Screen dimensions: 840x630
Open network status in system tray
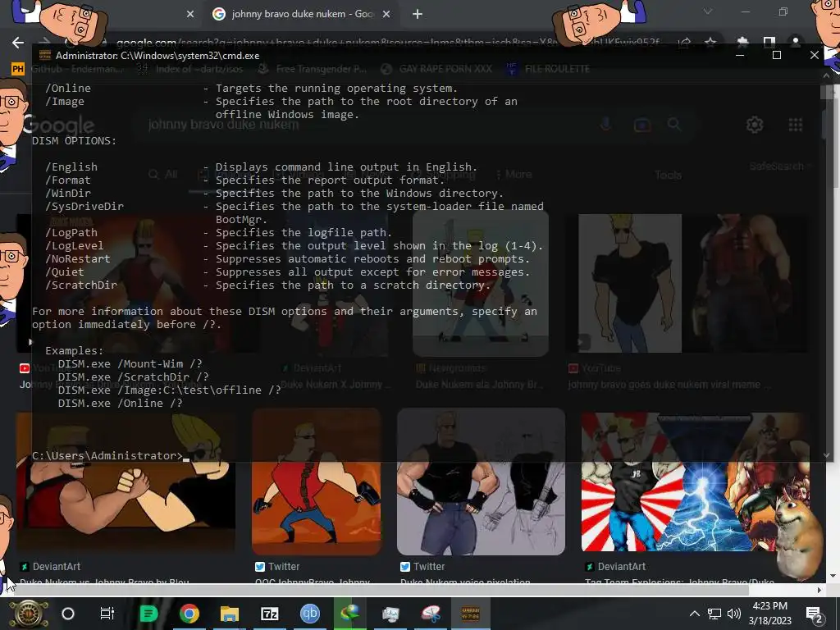pyautogui.click(x=714, y=614)
